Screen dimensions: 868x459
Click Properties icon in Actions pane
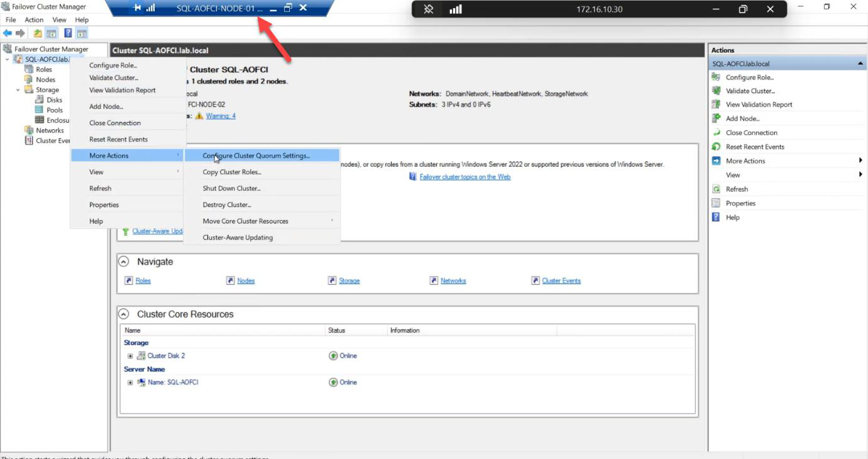pyautogui.click(x=716, y=203)
